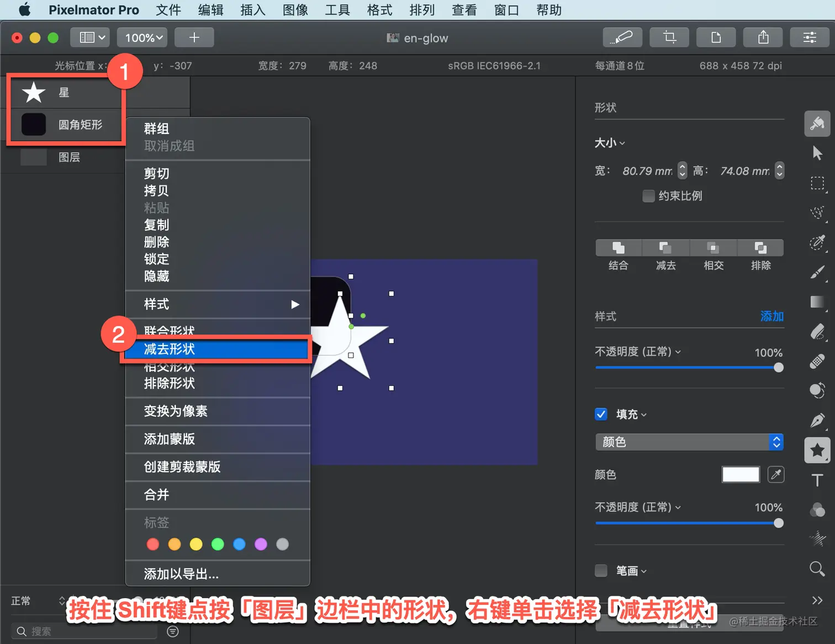The height and width of the screenshot is (644, 835).
Task: Open the 填充 options chevron
Action: click(x=644, y=414)
